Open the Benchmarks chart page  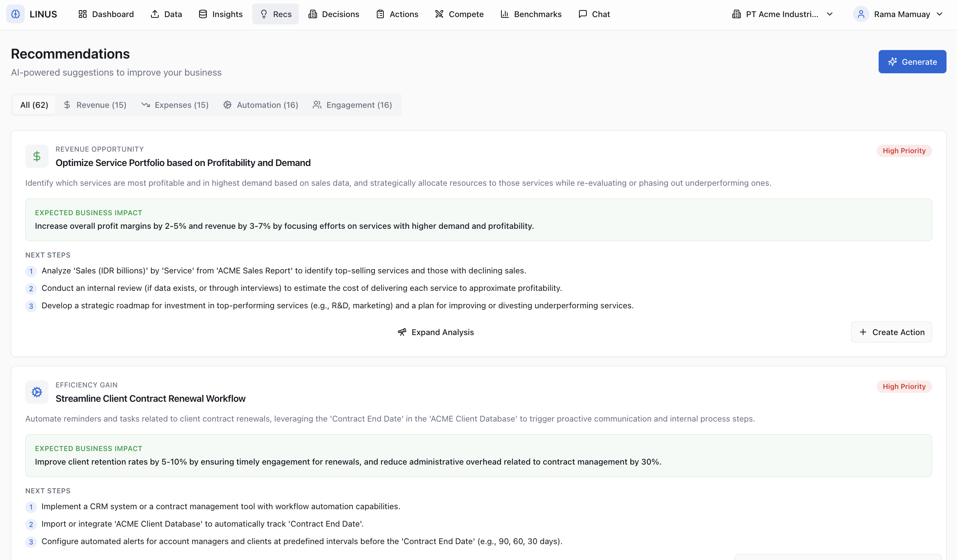point(531,14)
